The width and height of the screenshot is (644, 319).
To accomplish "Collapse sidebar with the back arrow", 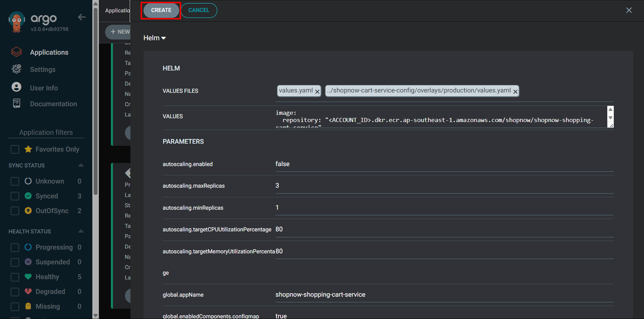I will 82,17.
